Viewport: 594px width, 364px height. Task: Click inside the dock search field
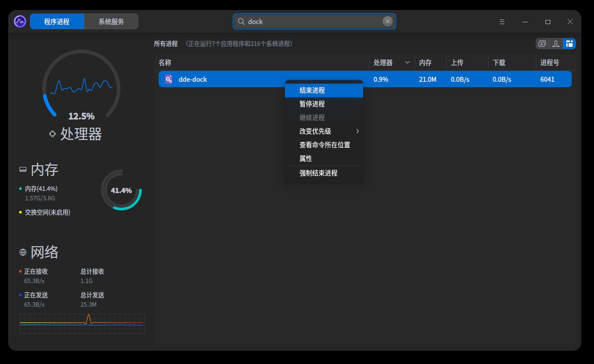(x=314, y=21)
